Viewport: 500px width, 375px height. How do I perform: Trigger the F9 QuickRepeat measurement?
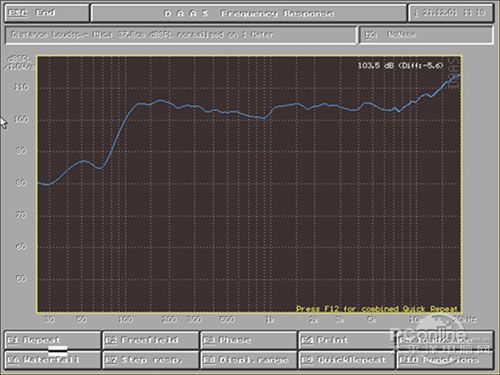point(347,360)
